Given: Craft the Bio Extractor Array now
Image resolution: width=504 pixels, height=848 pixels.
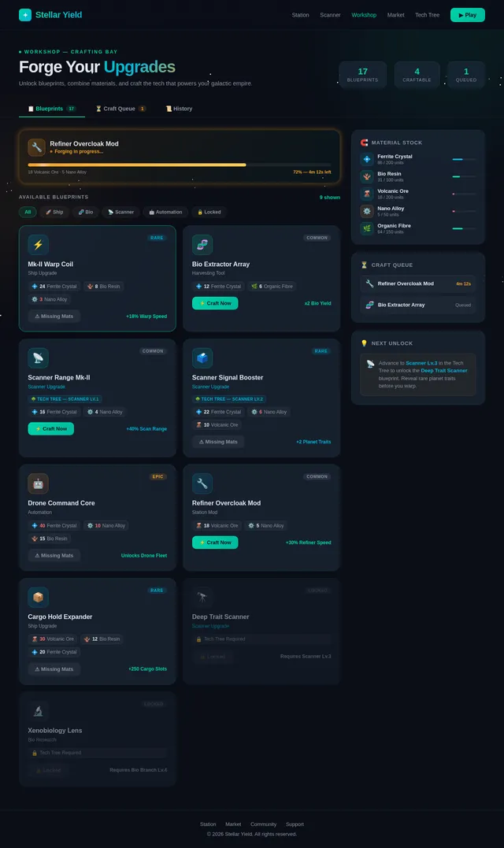Looking at the screenshot, I should tap(215, 303).
